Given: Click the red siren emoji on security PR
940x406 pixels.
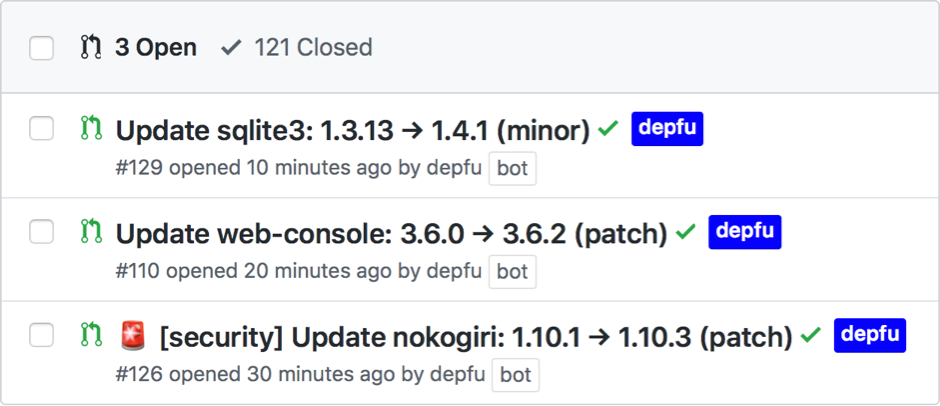Looking at the screenshot, I should pyautogui.click(x=132, y=336).
